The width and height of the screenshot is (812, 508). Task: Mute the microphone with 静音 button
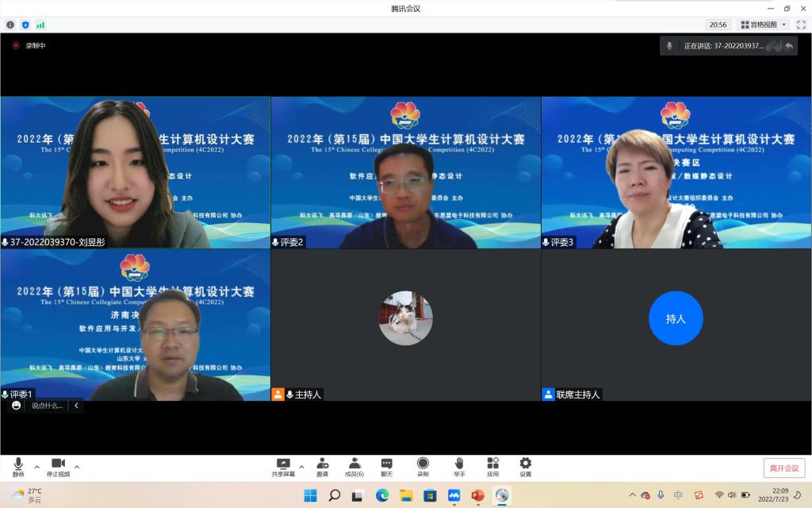tap(17, 466)
